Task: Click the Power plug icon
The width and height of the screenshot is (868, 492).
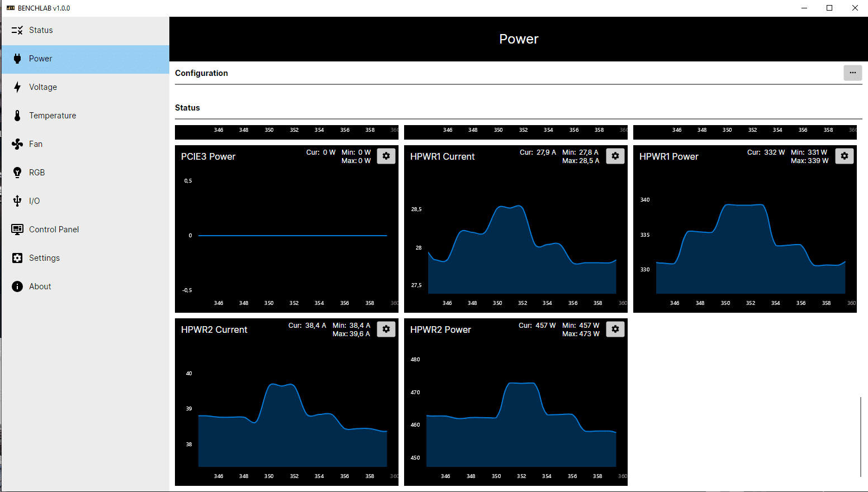Action: 17,59
